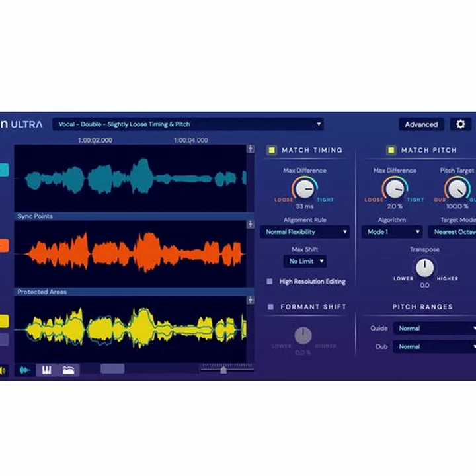This screenshot has height=476, width=476.
Task: Open the Target Mode Nearest Octave dropdown
Action: point(452,232)
